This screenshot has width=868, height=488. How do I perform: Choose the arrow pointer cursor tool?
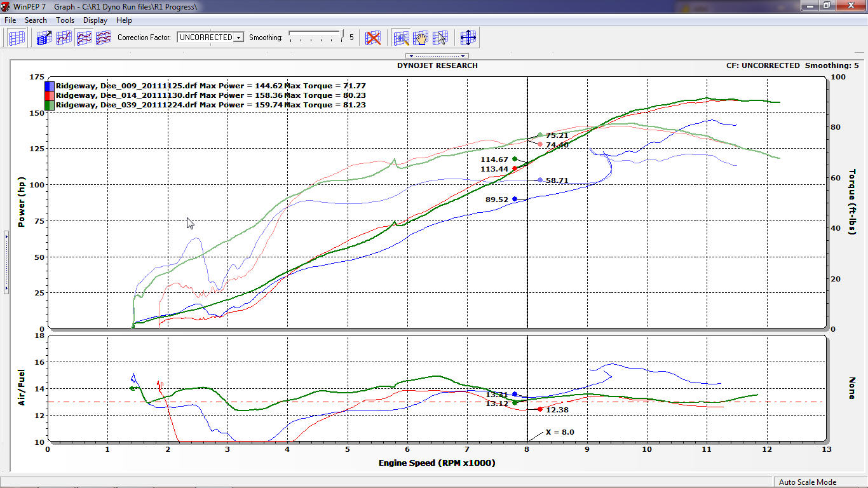[x=440, y=37]
